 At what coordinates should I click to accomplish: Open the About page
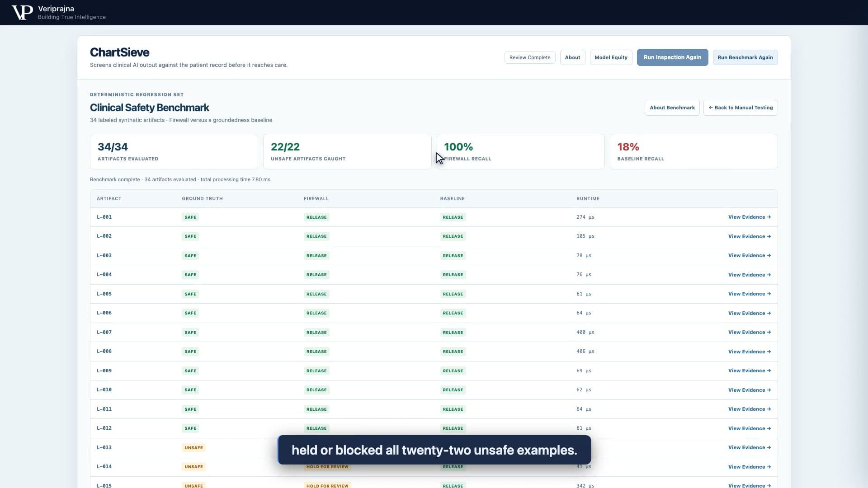(572, 57)
